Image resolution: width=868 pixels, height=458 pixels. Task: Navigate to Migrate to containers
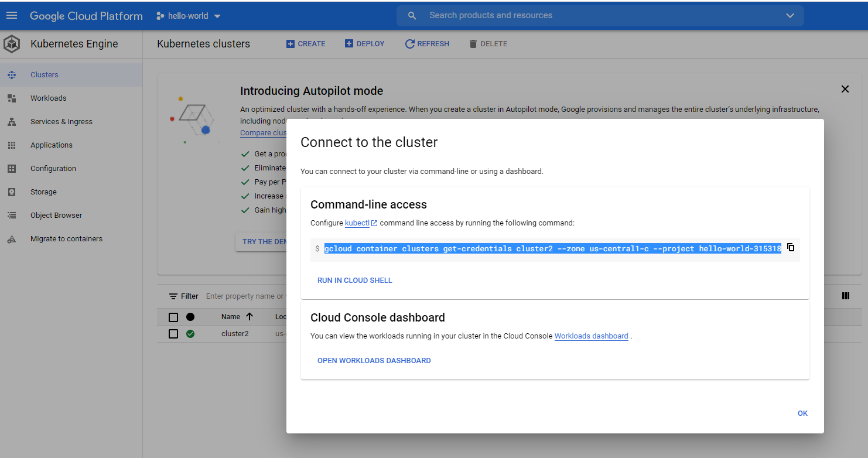click(66, 238)
